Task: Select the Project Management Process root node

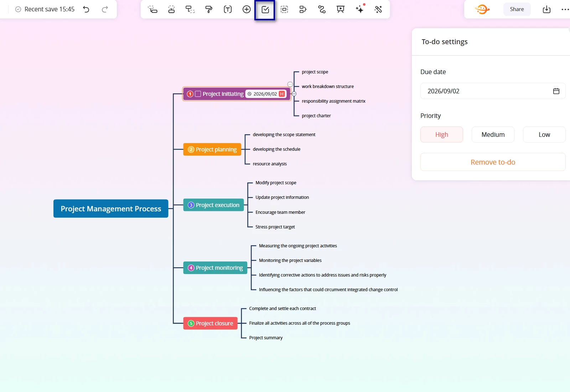Action: [x=111, y=208]
